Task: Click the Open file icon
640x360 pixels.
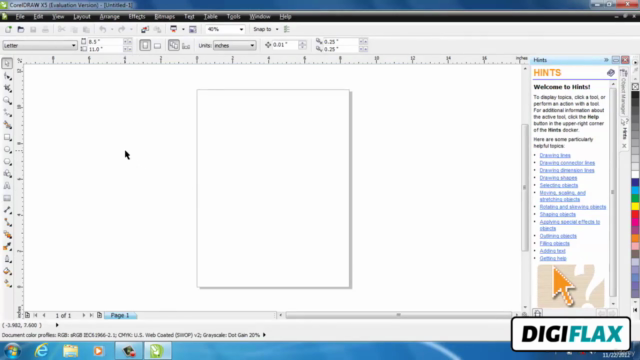Action: 20,29
